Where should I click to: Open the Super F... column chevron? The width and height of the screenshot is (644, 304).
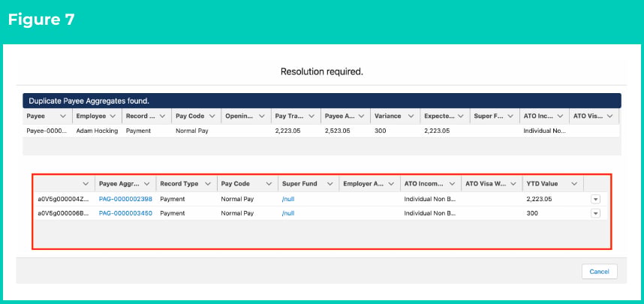coord(510,116)
